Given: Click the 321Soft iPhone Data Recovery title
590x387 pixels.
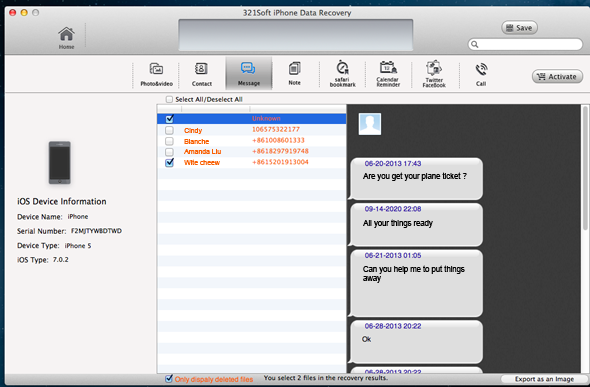Looking at the screenshot, I should (297, 13).
